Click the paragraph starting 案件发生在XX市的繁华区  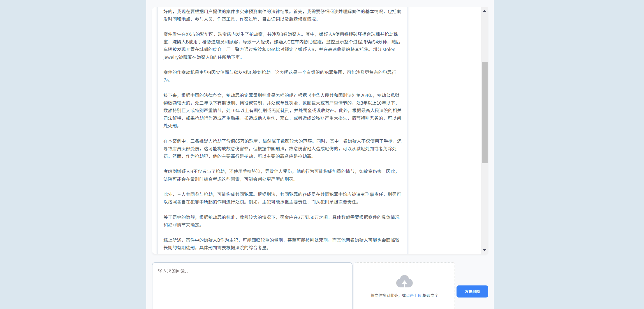[282, 46]
